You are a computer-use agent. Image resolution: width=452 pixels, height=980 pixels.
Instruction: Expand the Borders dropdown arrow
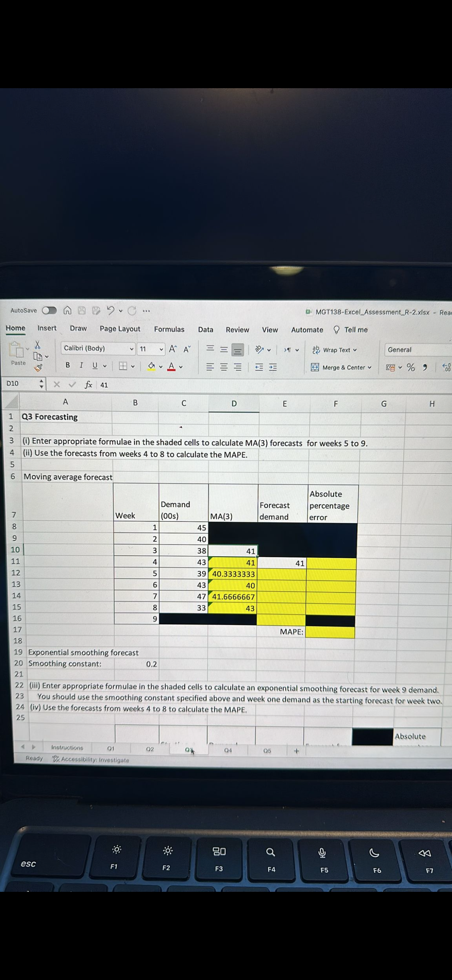tap(133, 367)
